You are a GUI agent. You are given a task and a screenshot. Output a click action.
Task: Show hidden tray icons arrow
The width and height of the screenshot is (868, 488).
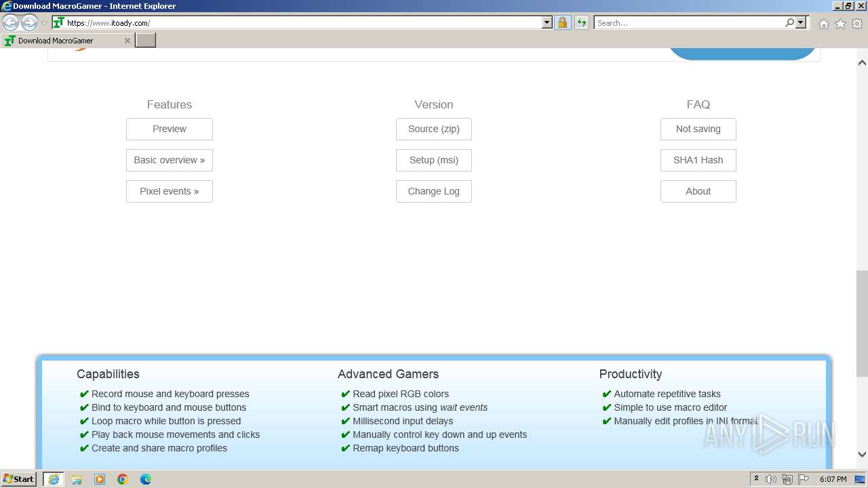tap(757, 479)
